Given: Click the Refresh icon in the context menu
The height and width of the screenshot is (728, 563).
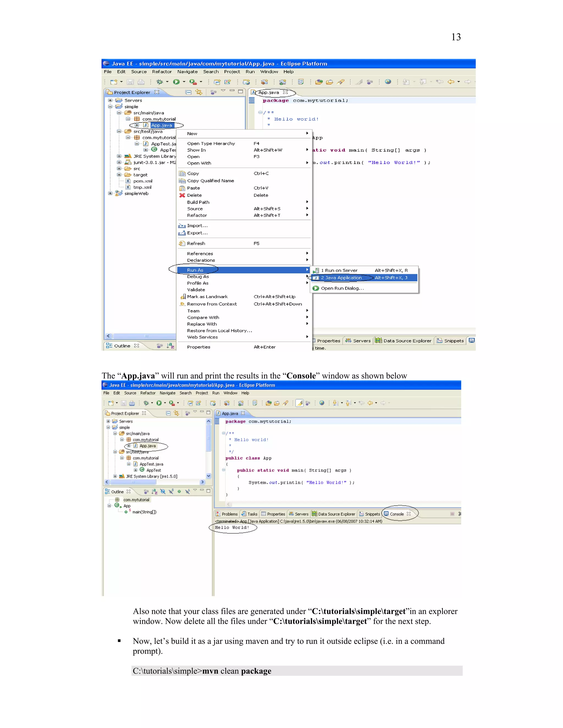Looking at the screenshot, I should 182,243.
